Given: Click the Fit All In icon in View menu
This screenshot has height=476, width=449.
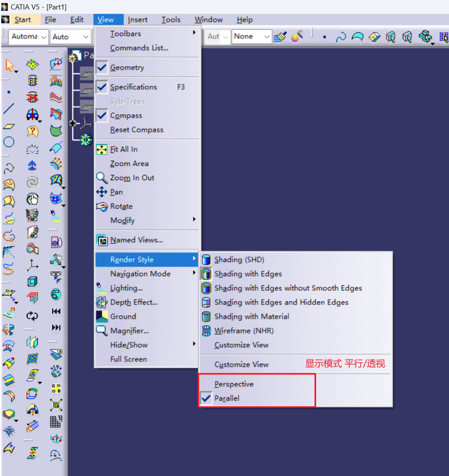Looking at the screenshot, I should coord(102,149).
